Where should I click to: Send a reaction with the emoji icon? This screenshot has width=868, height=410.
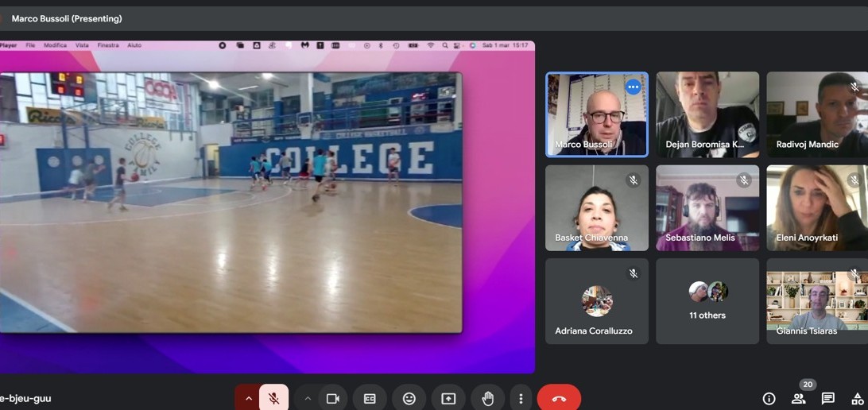(409, 398)
